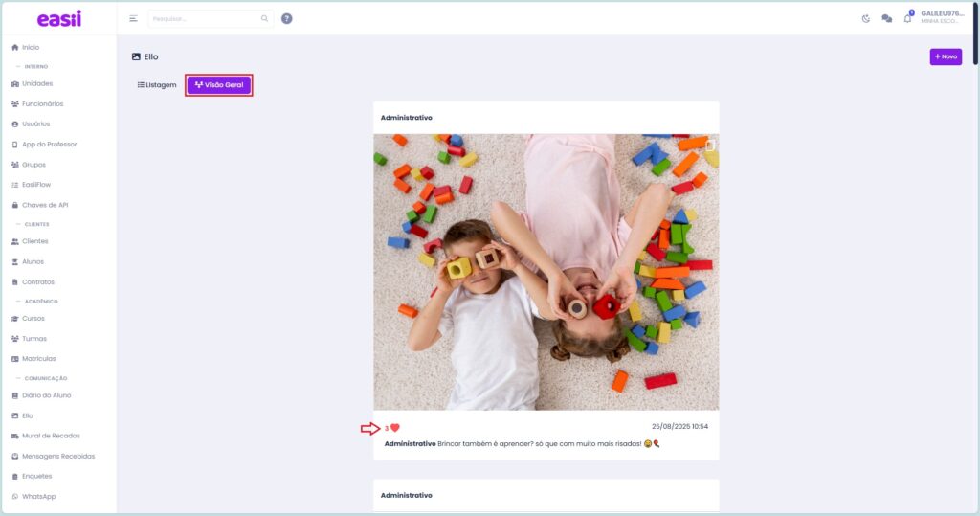980x516 pixels.
Task: Open the children playing blocks post image
Action: pos(546,272)
